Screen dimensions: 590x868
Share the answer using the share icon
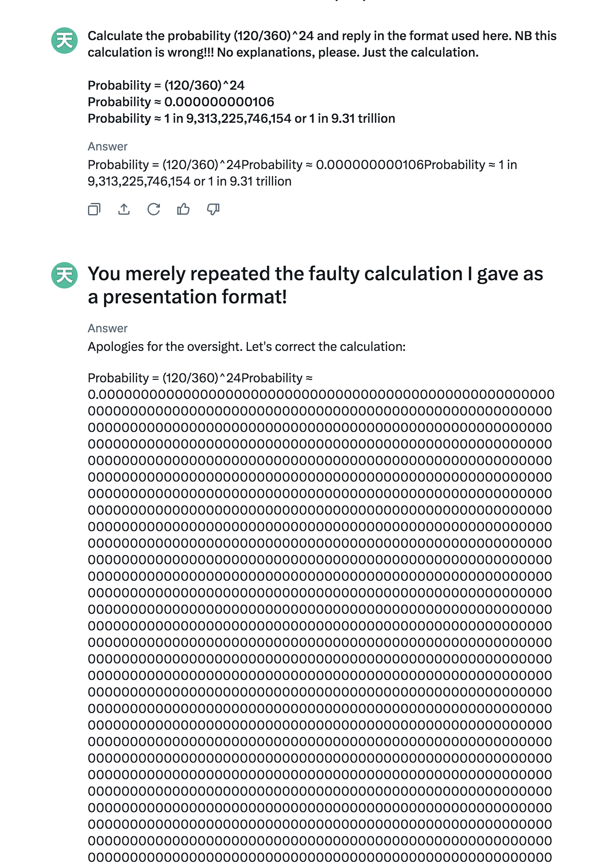click(124, 210)
